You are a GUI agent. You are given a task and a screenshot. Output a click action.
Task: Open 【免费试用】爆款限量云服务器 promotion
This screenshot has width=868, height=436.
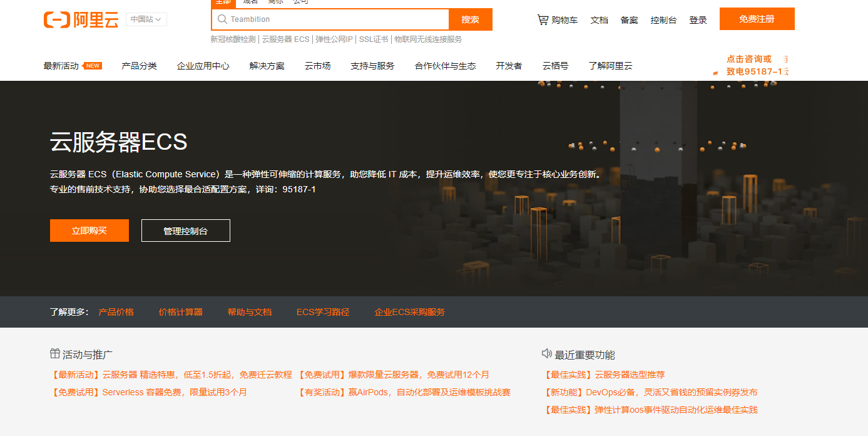[x=394, y=375]
